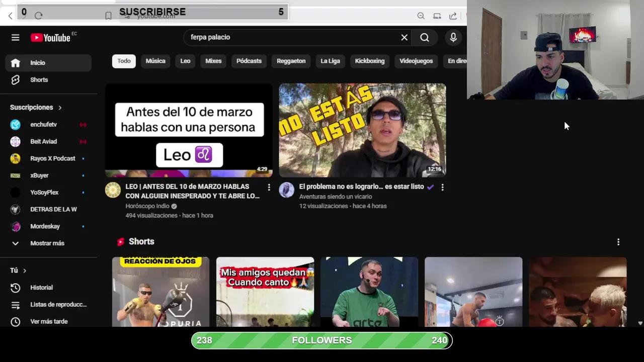
Task: Click the zoom magnifier icon in browser toolbar
Action: coord(421,16)
